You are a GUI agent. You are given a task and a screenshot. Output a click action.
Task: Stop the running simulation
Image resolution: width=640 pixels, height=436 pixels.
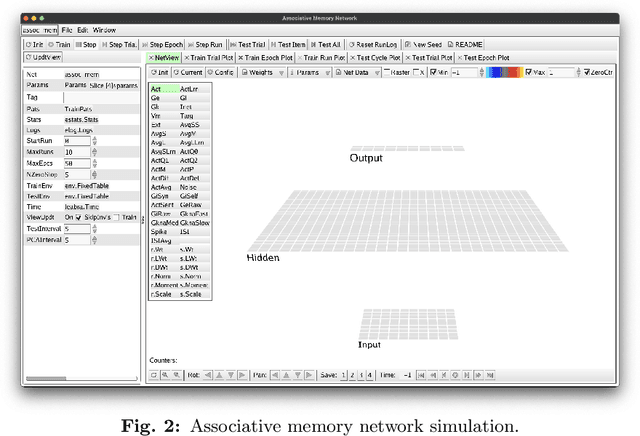pos(86,44)
